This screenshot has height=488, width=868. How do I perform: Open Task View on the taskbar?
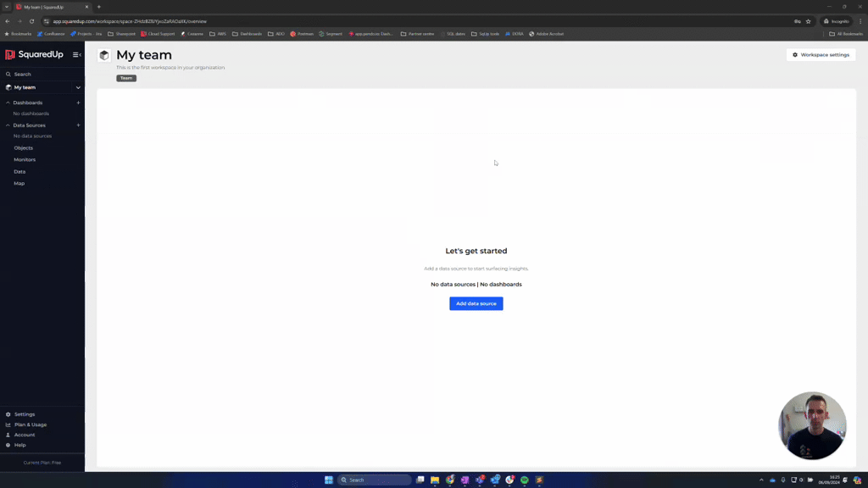point(420,480)
